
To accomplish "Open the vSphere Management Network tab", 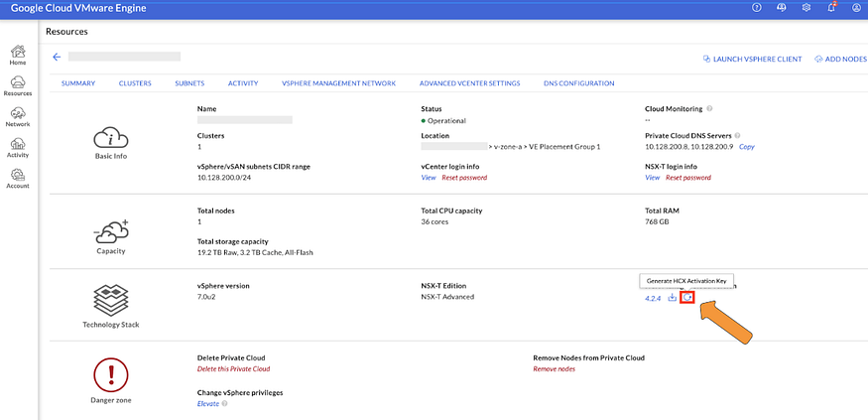I will tap(339, 83).
